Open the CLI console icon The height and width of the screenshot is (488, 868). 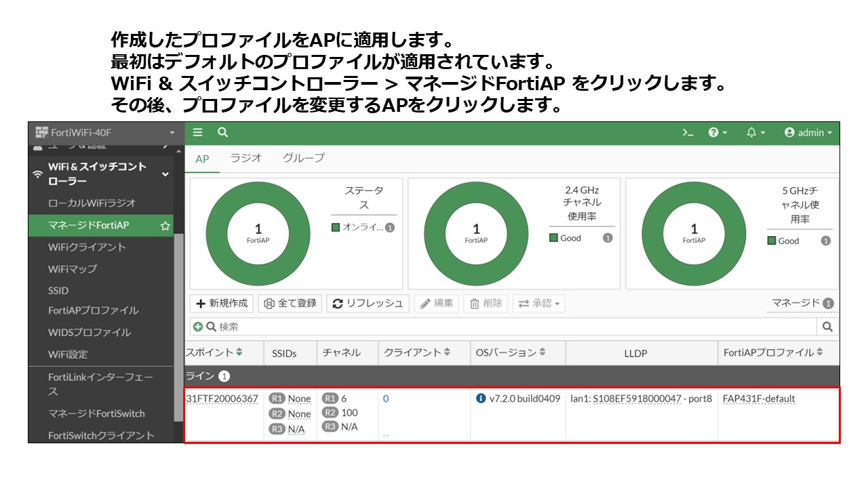pyautogui.click(x=688, y=133)
